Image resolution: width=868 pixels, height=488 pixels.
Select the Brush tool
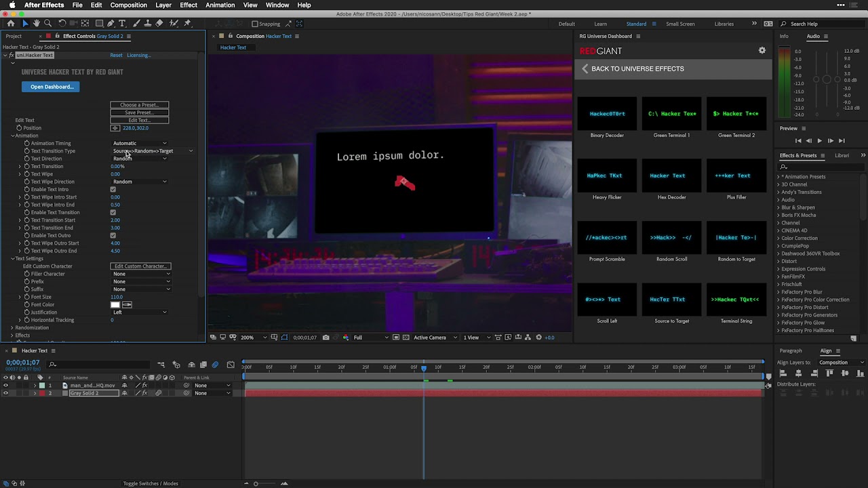[136, 24]
